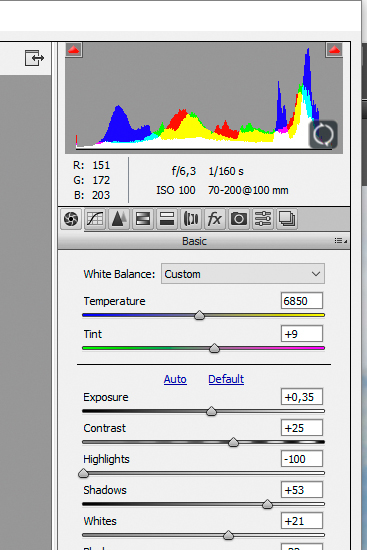Image resolution: width=367 pixels, height=550 pixels.
Task: Open the Effects fx panel
Action: [x=215, y=219]
